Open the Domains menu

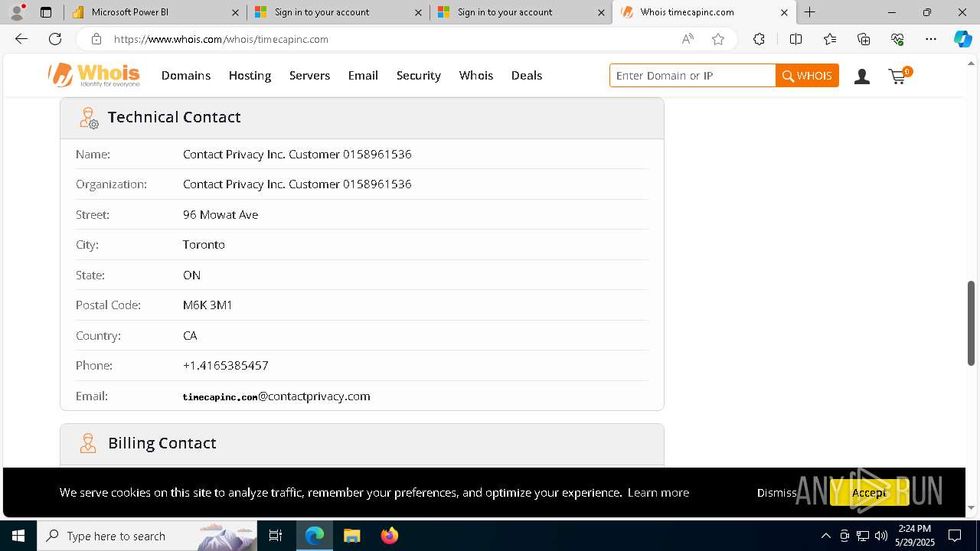(186, 75)
